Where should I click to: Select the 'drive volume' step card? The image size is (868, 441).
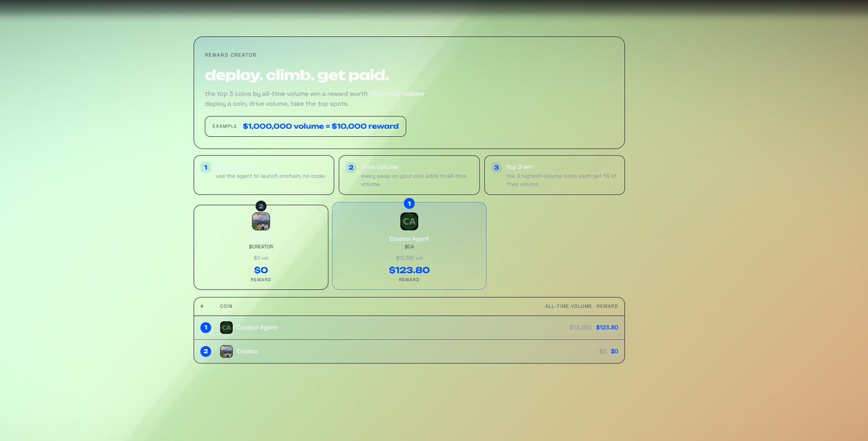409,175
